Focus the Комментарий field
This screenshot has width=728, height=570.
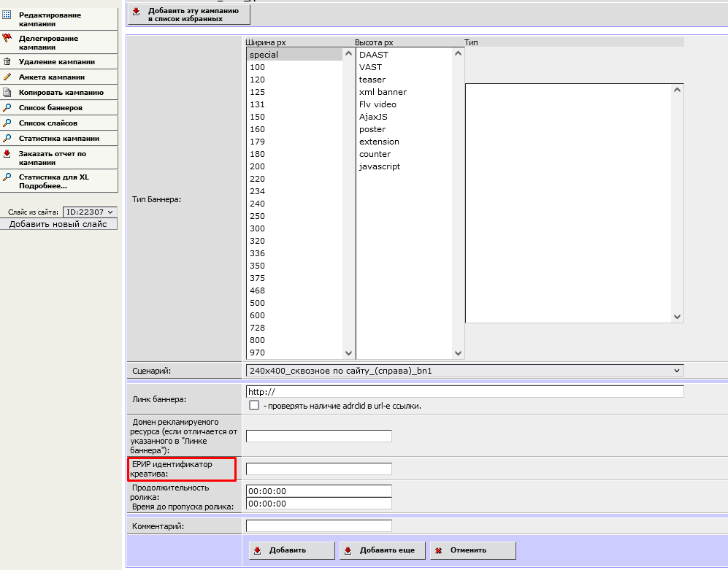click(x=319, y=526)
